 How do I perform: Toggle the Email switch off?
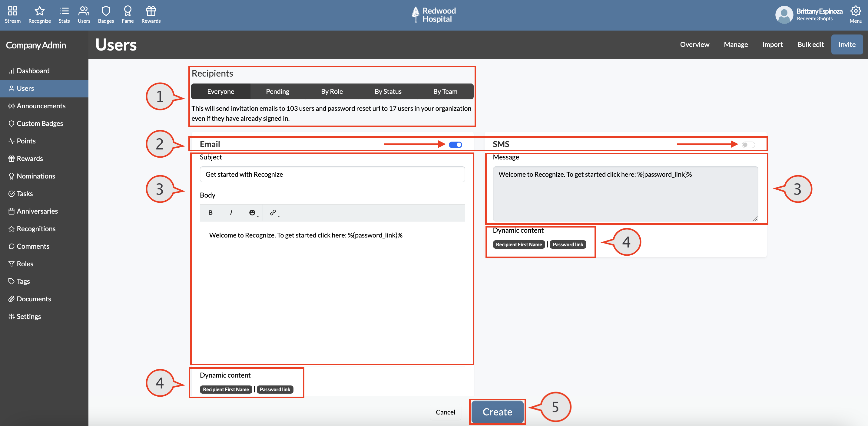455,145
